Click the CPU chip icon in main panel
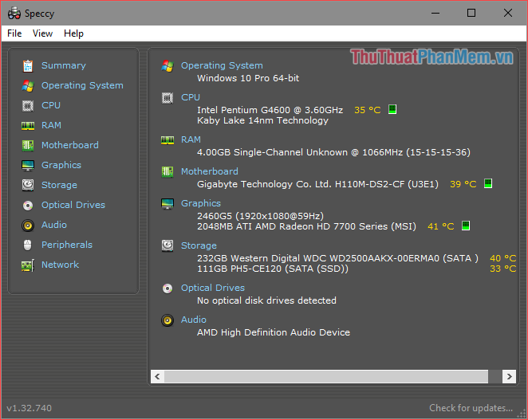Viewport: 528px width, 420px height. (167, 98)
